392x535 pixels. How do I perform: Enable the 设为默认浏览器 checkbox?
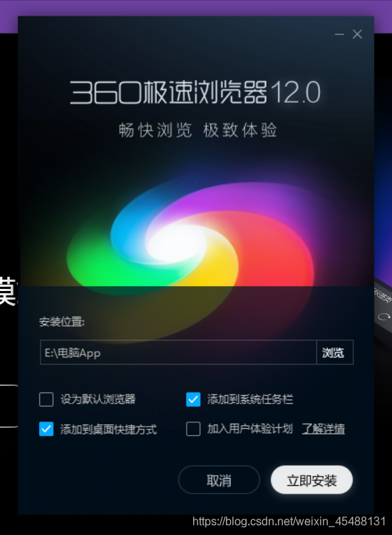46,399
